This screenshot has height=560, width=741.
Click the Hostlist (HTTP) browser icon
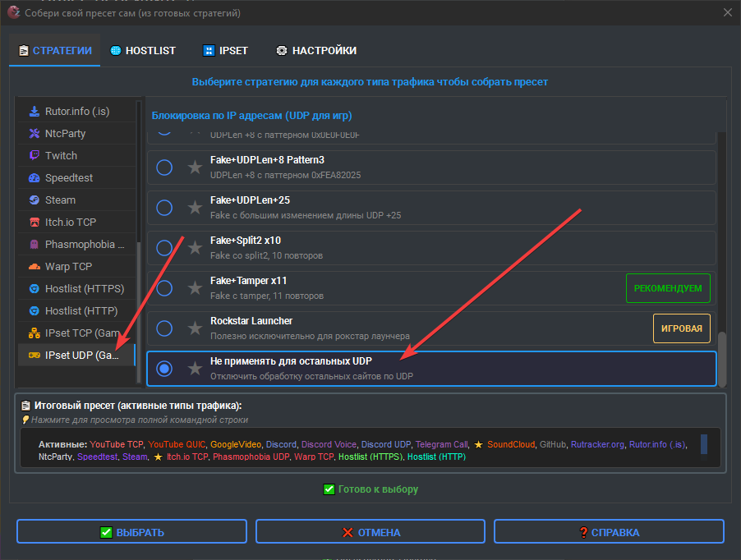point(34,311)
